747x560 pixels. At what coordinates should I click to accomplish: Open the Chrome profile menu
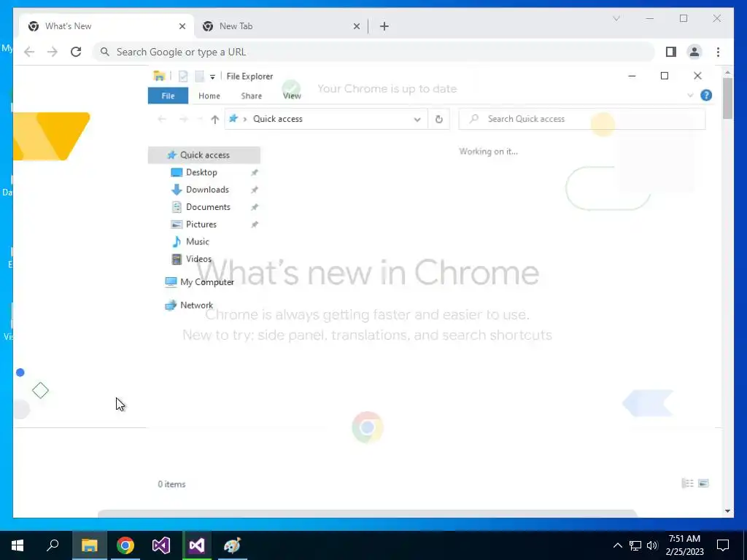(694, 52)
